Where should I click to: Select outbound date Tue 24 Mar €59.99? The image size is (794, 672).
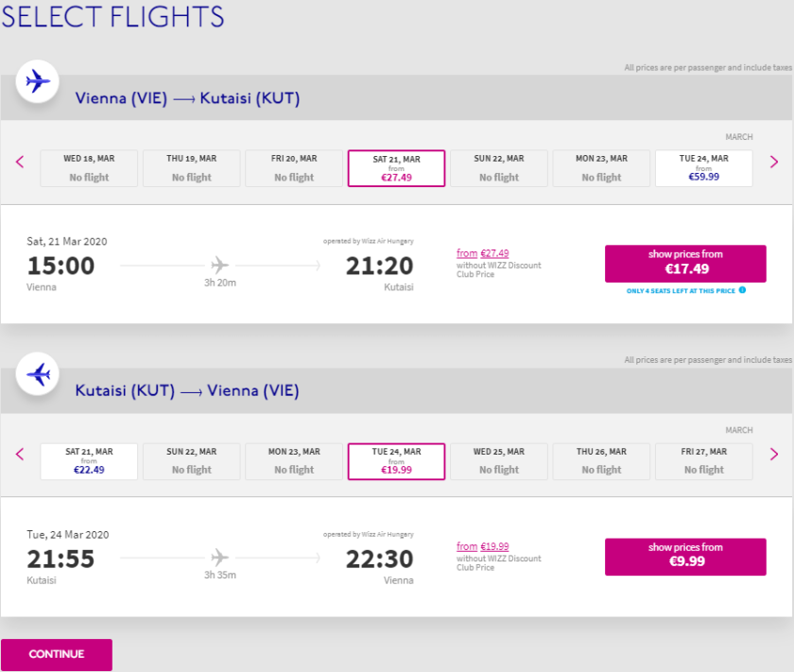(x=703, y=168)
